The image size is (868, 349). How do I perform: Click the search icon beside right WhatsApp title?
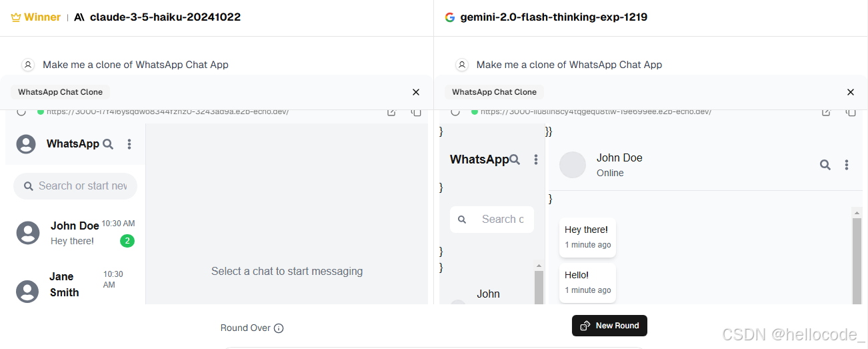pyautogui.click(x=515, y=159)
